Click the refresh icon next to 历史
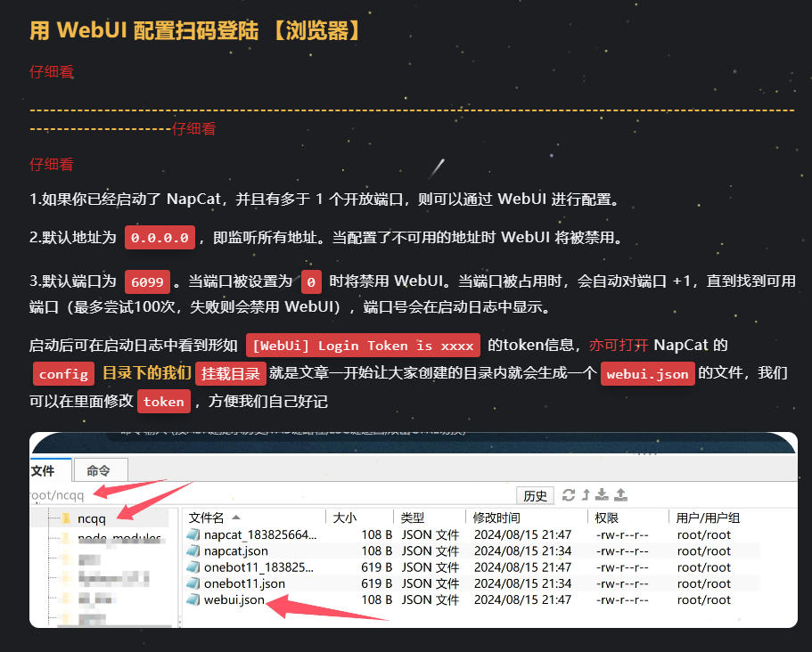 click(x=569, y=495)
